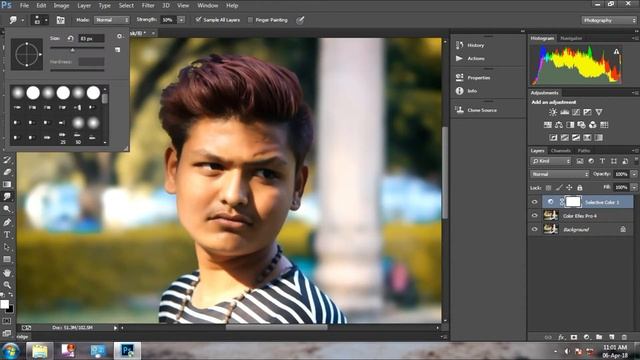640x360 pixels.
Task: Open the smudge Mode dropdown
Action: coord(112,20)
